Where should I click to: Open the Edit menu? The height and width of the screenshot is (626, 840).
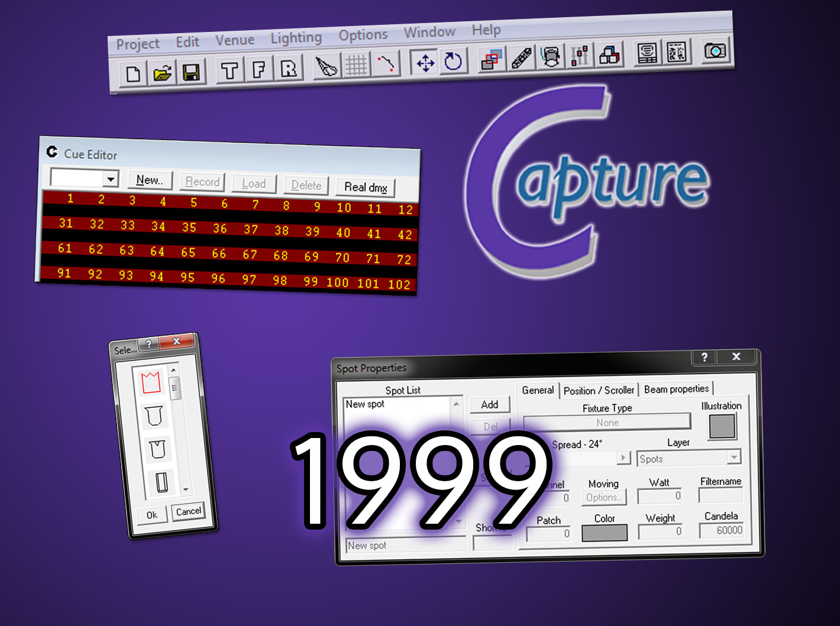[x=188, y=42]
